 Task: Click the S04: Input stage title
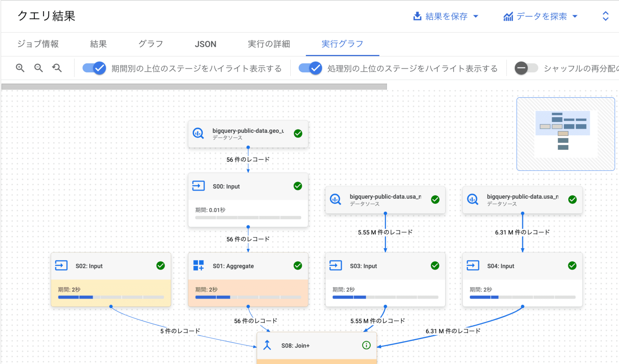tap(501, 266)
